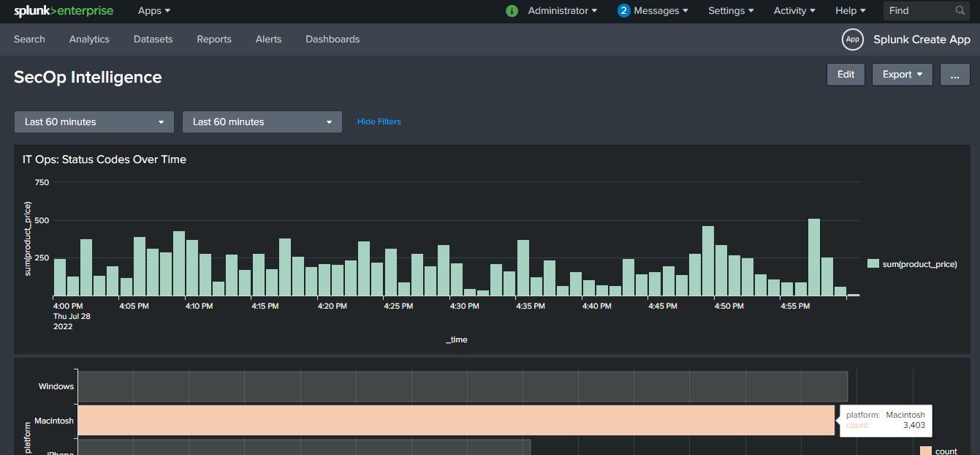
Task: Click the Hide Filters link
Action: coord(379,122)
